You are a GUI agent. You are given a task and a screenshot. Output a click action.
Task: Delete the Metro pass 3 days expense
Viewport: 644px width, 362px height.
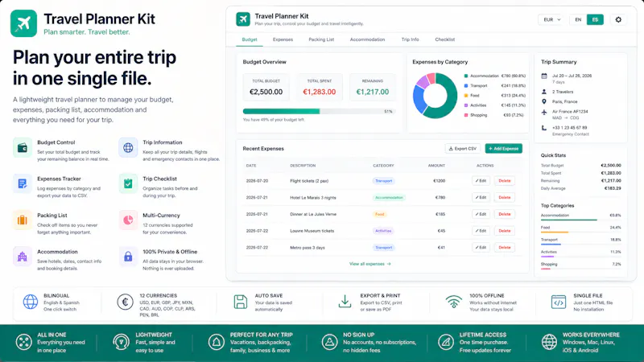(505, 248)
